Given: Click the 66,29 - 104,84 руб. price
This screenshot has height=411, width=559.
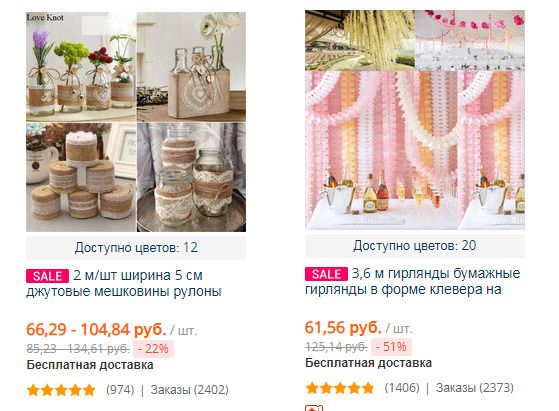Looking at the screenshot, I should [x=96, y=329].
